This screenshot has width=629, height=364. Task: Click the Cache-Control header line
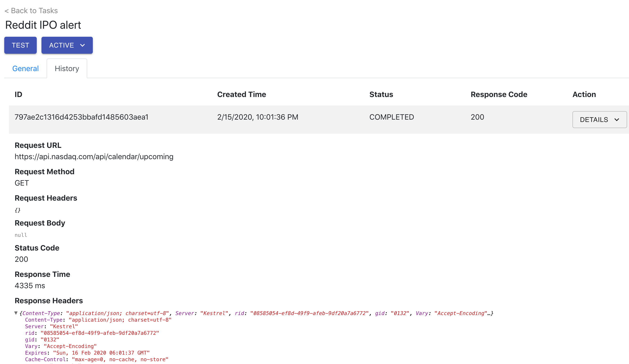[x=97, y=359]
